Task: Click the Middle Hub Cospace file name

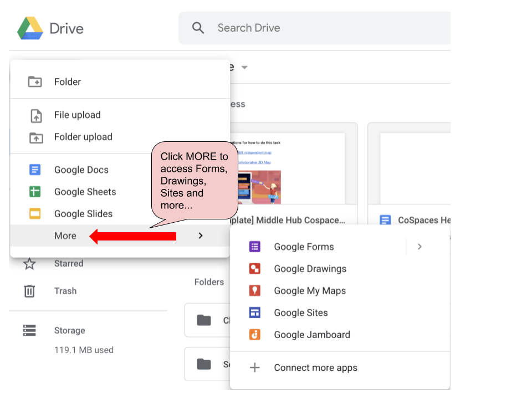Action: [288, 220]
